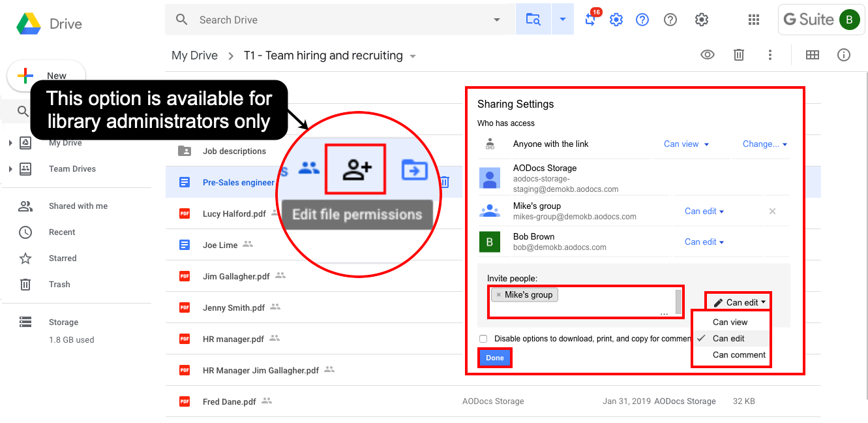Click the blue question mark help icon
868x423 pixels.
click(x=642, y=20)
